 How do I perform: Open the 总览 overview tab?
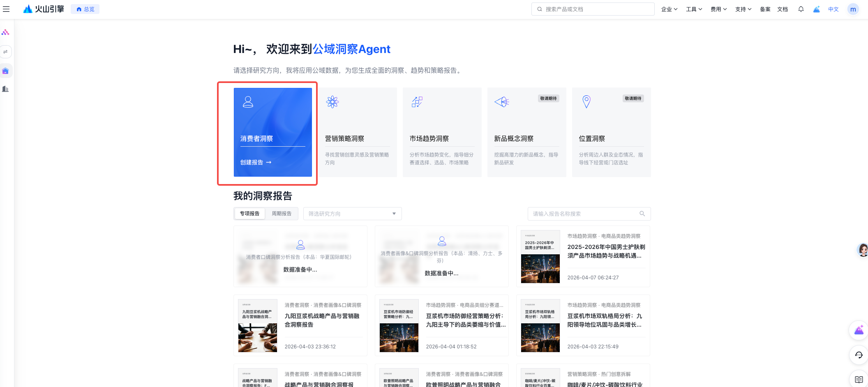click(85, 9)
